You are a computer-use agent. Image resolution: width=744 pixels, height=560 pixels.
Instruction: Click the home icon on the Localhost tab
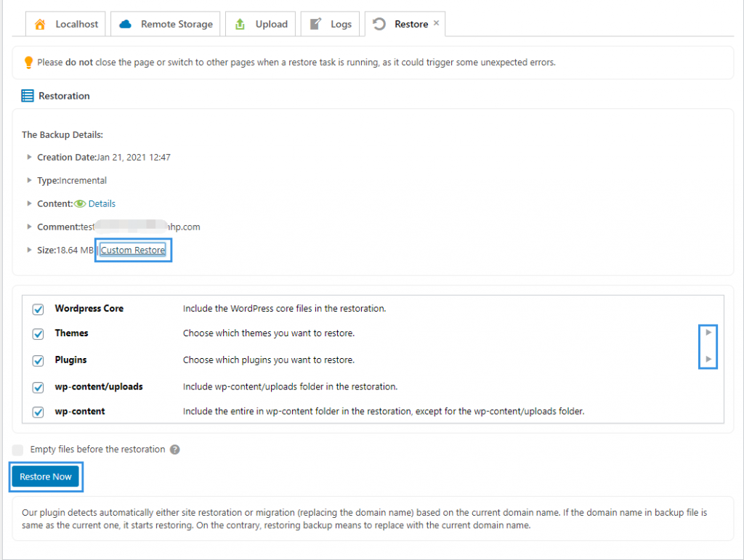pos(40,24)
